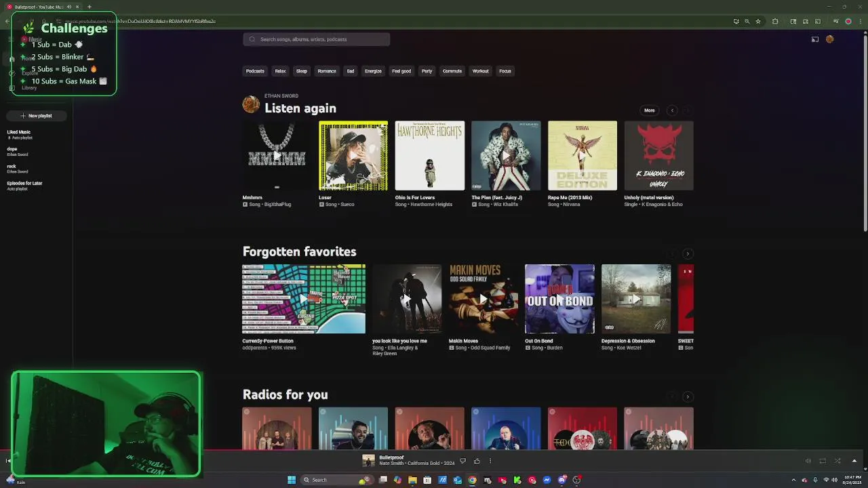Click the player volume speaker icon
The image size is (868, 488).
(808, 461)
